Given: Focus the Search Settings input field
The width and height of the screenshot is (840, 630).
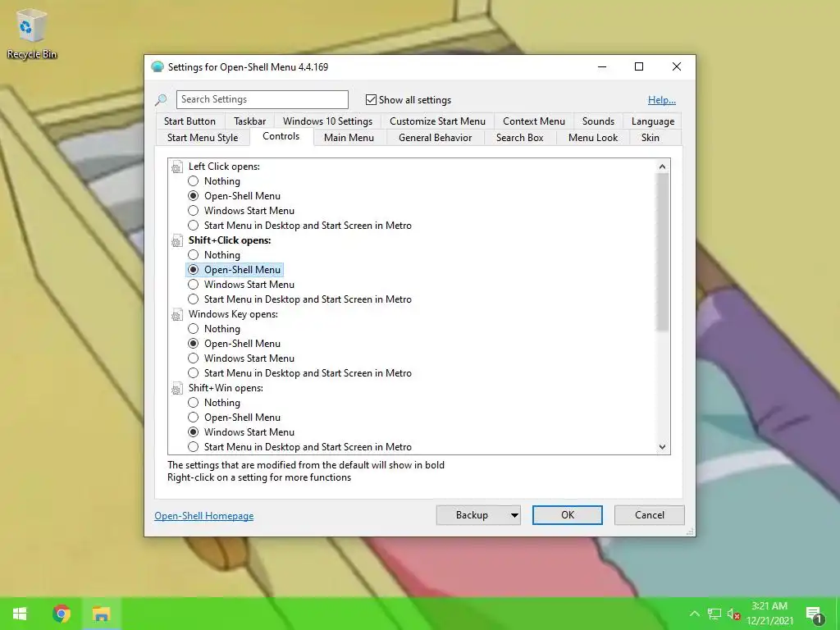Looking at the screenshot, I should [262, 99].
